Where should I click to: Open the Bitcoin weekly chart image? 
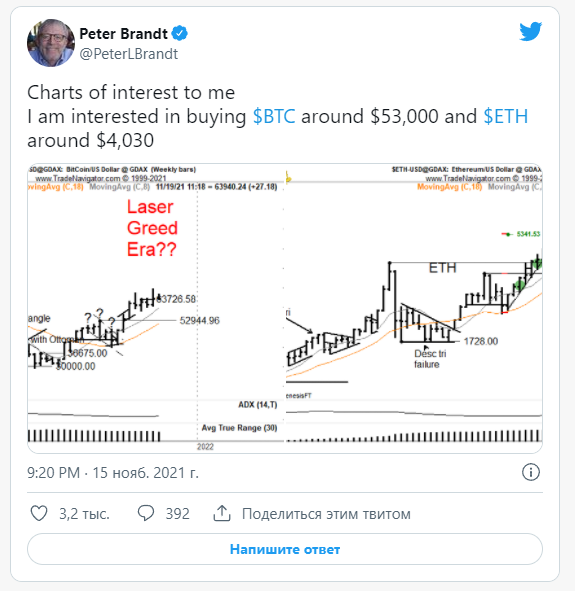point(156,308)
